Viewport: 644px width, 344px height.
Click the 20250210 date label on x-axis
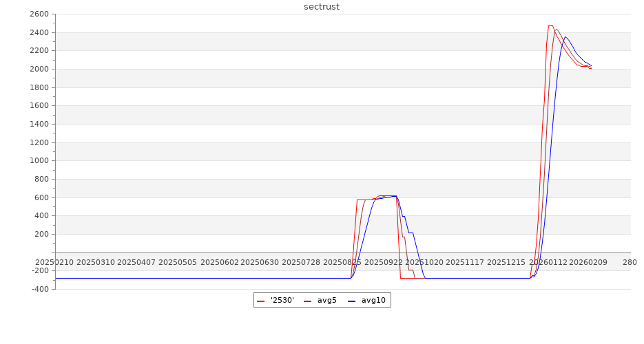[54, 262]
